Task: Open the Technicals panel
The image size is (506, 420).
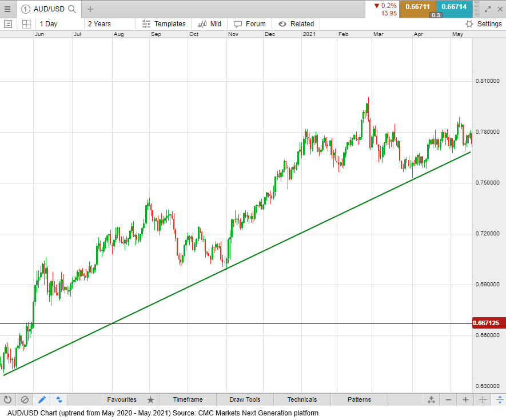Action: (302, 399)
